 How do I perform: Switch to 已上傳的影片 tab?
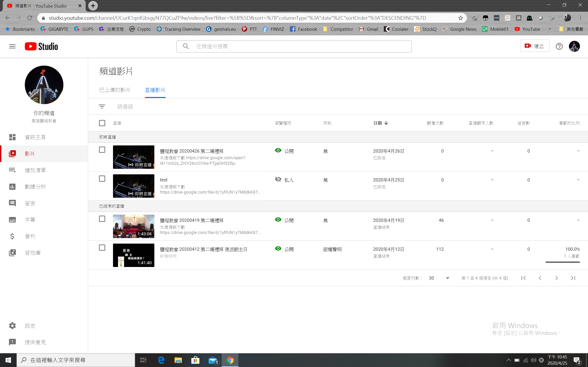(115, 90)
